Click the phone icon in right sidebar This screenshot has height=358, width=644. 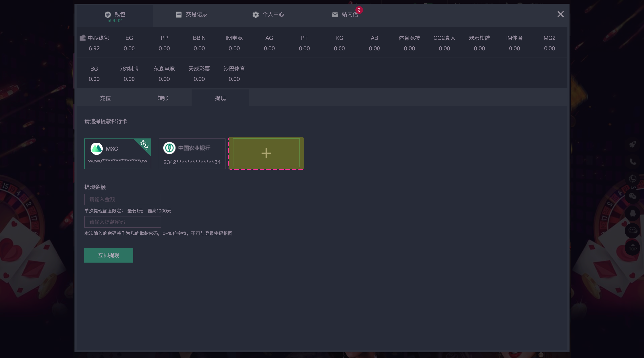(632, 162)
